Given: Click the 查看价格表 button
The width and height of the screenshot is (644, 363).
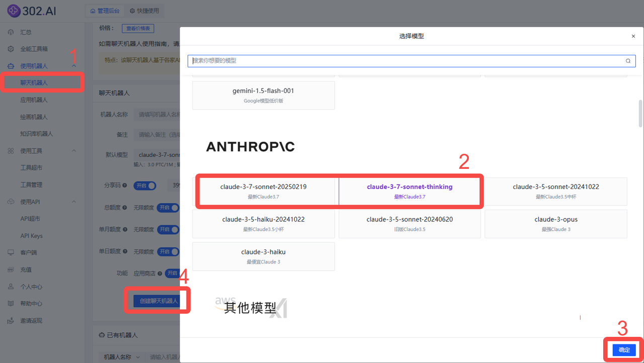Looking at the screenshot, I should pyautogui.click(x=138, y=29).
